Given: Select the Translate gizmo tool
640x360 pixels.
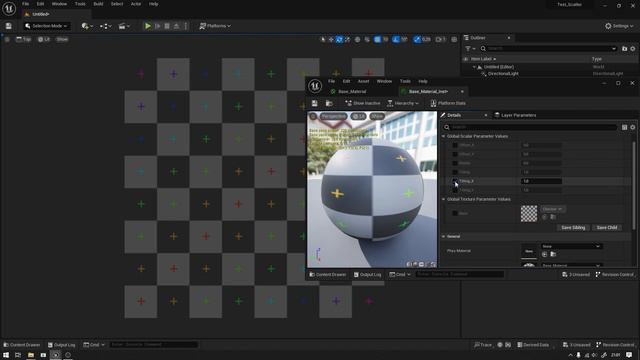Looking at the screenshot, I should (x=331, y=40).
